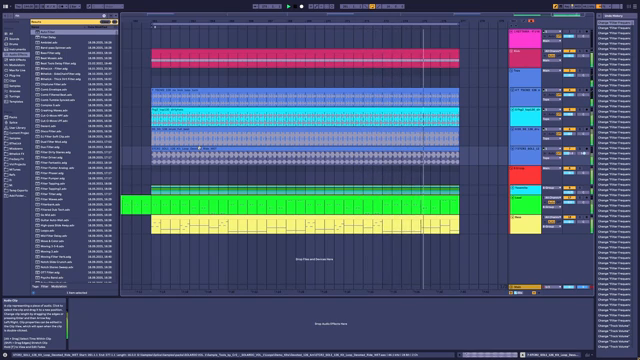Arm the Arrangement Record button
Image resolution: width=640 pixels, height=360 pixels.
[x=302, y=7]
